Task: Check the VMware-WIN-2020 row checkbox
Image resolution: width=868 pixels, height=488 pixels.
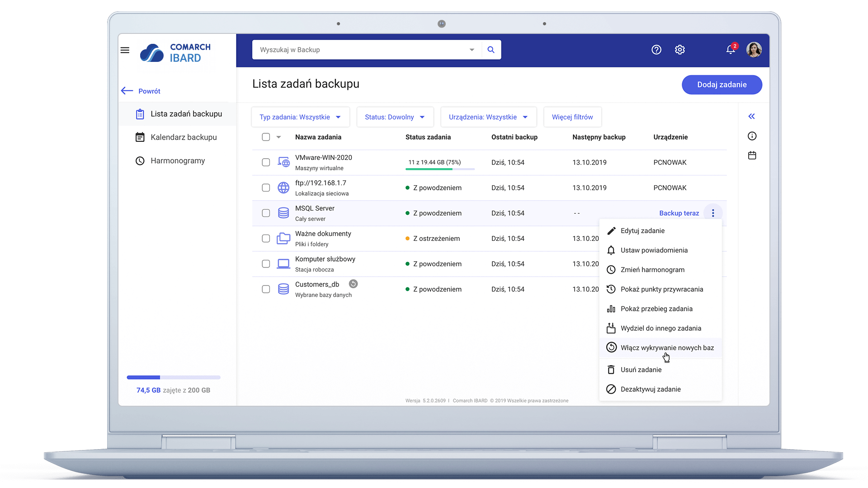Action: pyautogui.click(x=266, y=162)
